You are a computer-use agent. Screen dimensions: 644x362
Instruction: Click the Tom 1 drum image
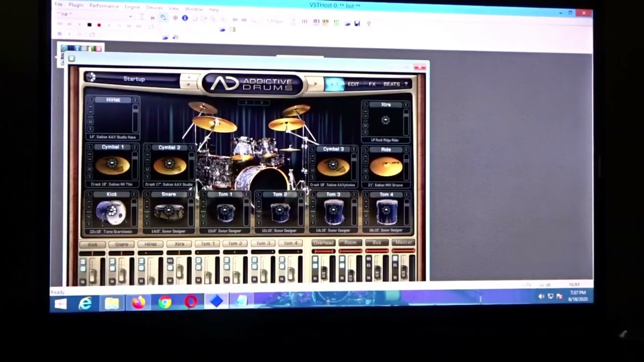point(225,213)
